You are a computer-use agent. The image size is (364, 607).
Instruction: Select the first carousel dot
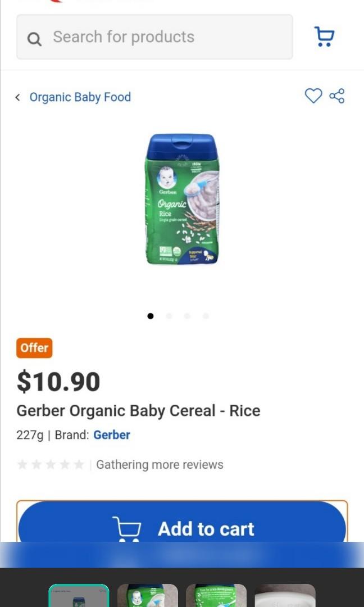[151, 316]
